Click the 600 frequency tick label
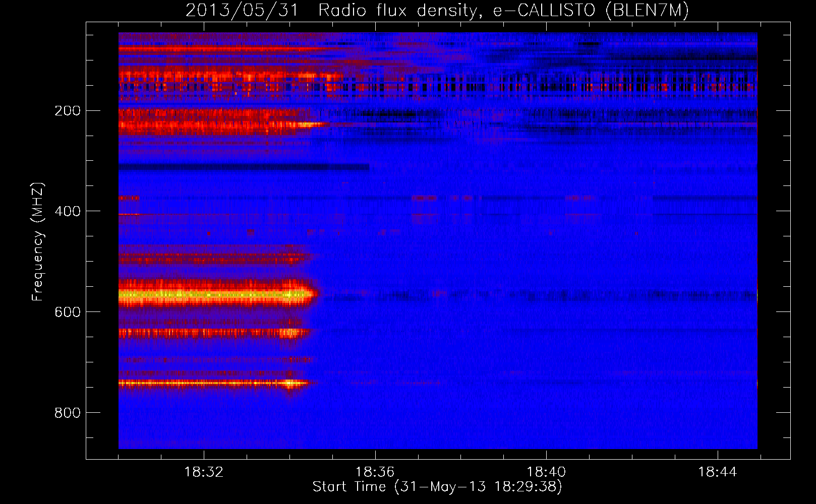The image size is (816, 504). pos(68,312)
